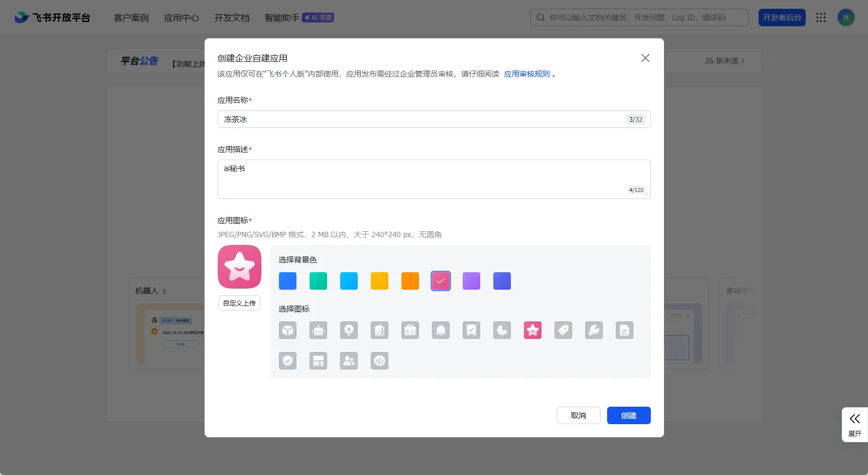Choose the shield checkmark app icon
Viewport: 868px width, 475px height.
click(x=288, y=361)
